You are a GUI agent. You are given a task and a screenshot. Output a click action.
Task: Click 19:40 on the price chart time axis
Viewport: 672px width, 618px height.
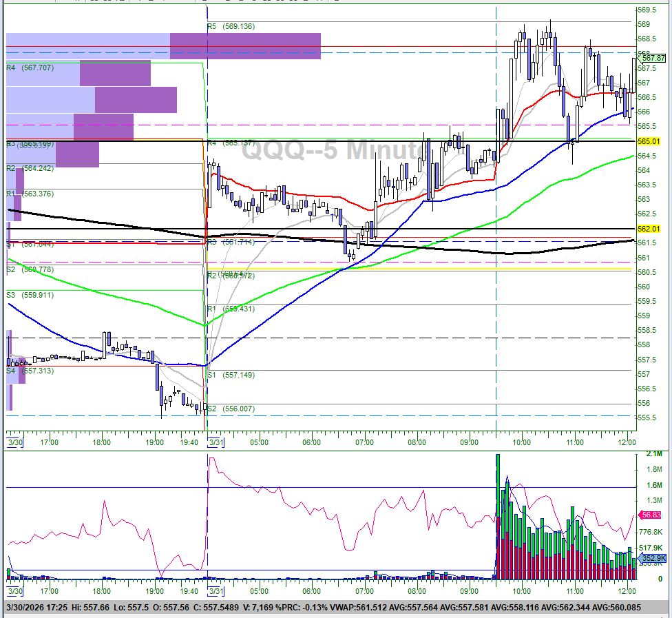(189, 442)
